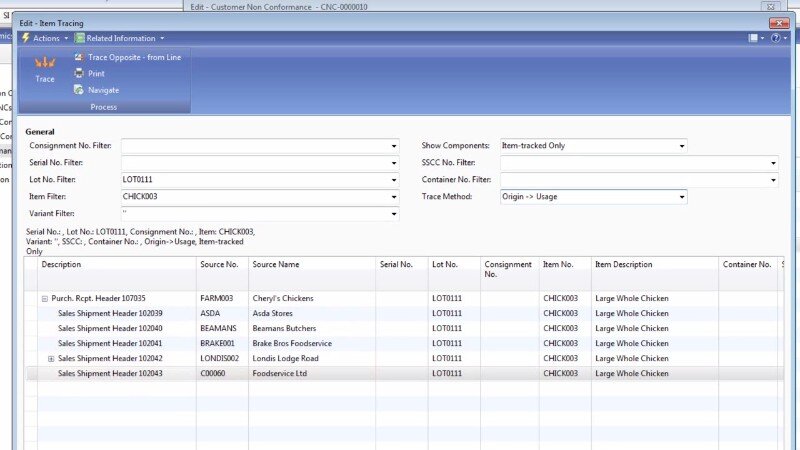Open the Trace Method dropdown

pyautogui.click(x=682, y=197)
